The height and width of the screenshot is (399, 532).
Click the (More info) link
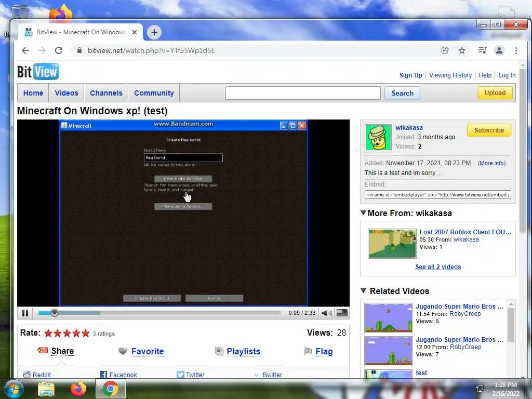(491, 163)
